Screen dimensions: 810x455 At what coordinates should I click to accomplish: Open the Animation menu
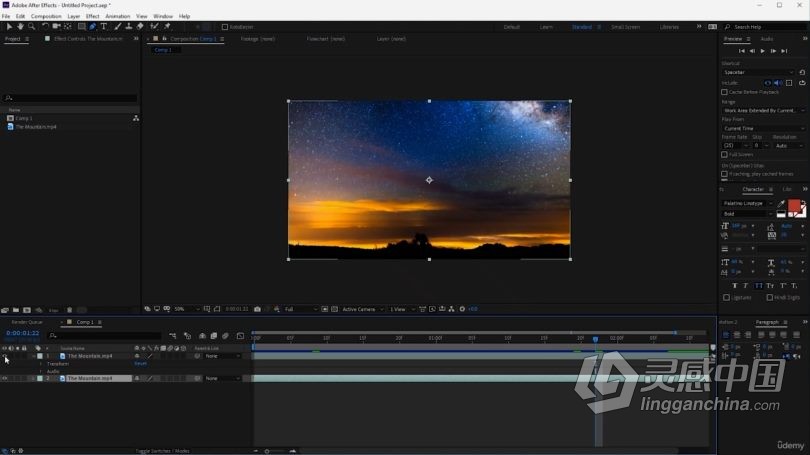click(x=118, y=16)
